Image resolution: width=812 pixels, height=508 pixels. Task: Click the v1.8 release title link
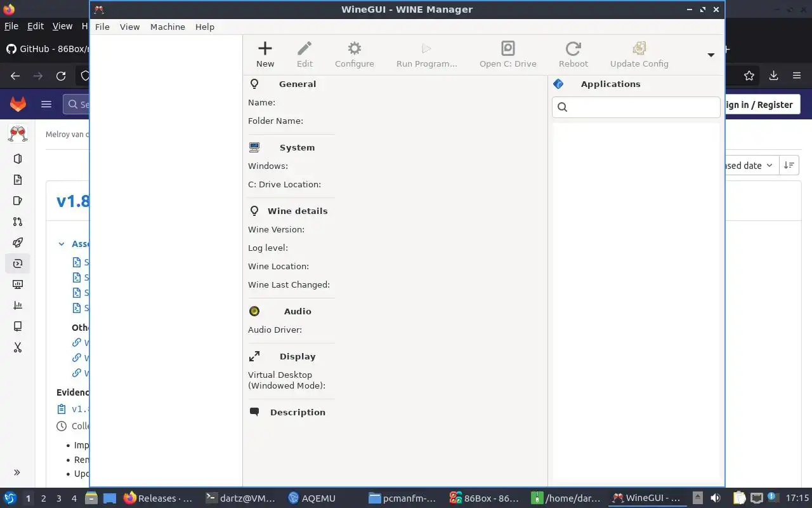coord(72,201)
